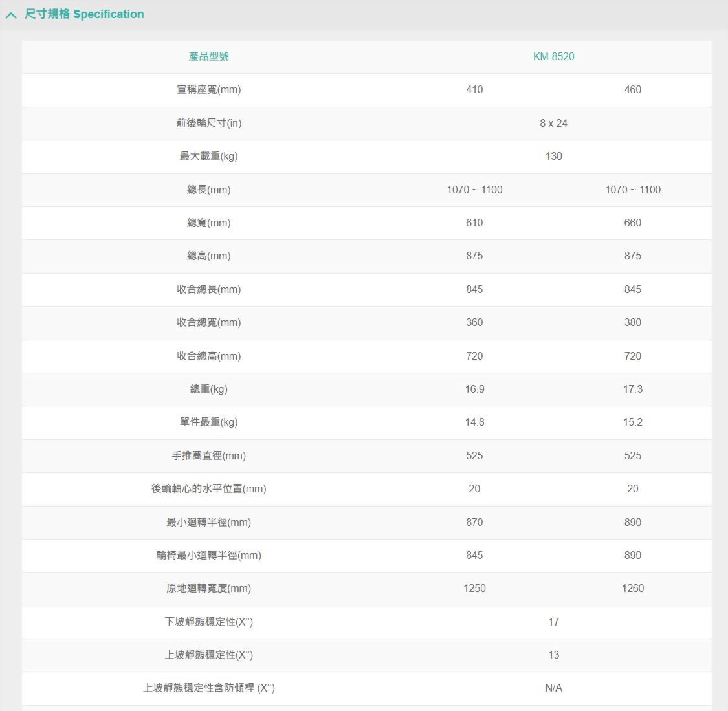The height and width of the screenshot is (711, 728).
Task: Click the 8 x 24 wheel size value
Action: [553, 123]
